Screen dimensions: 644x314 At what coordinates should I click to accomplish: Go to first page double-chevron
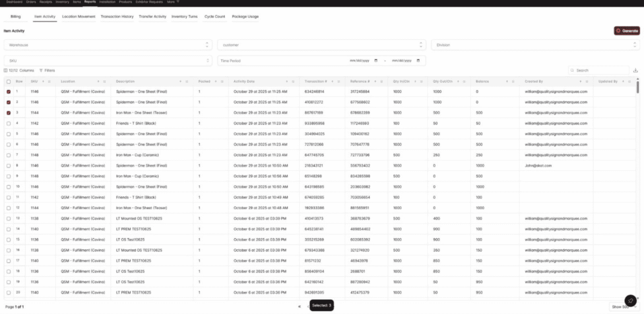point(299,306)
